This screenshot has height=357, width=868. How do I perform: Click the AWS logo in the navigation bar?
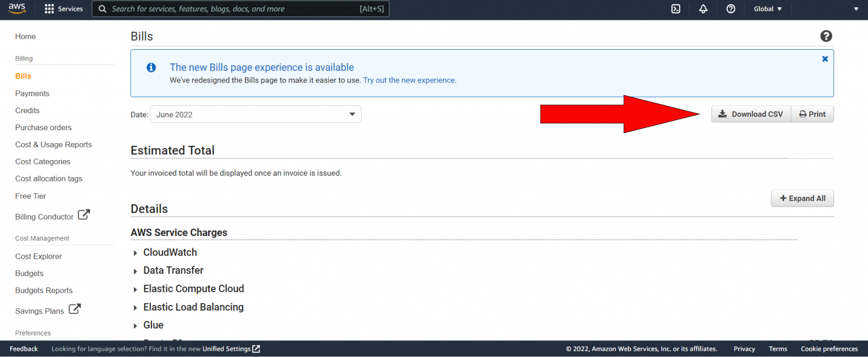click(x=16, y=8)
